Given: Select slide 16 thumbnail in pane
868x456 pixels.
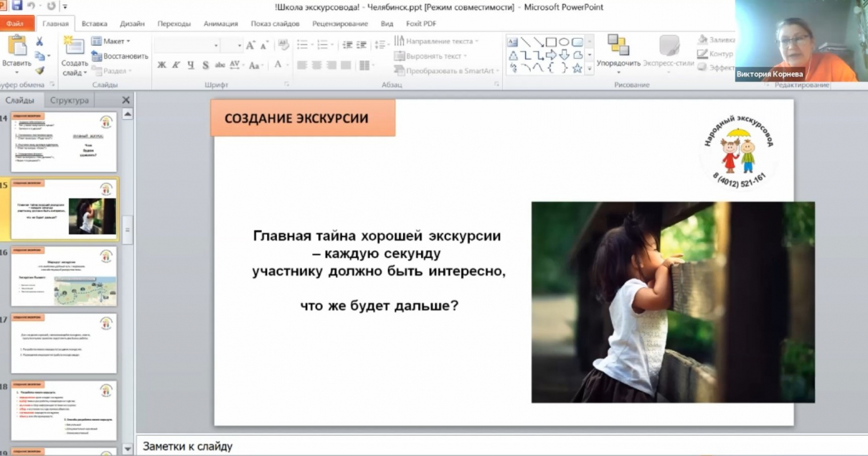Looking at the screenshot, I should (x=63, y=276).
